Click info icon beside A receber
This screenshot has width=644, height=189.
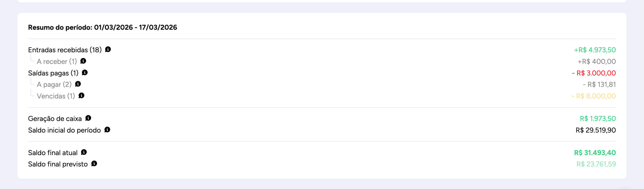point(83,61)
